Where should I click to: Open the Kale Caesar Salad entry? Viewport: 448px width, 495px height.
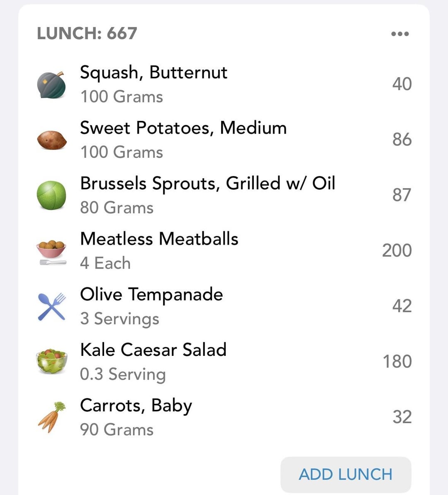(x=153, y=350)
